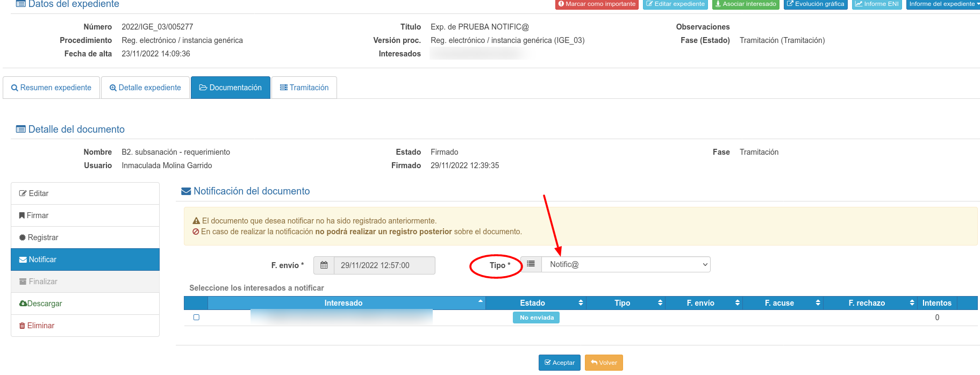Open Evolución gráfica chart view
This screenshot has width=980, height=375.
coord(815,4)
